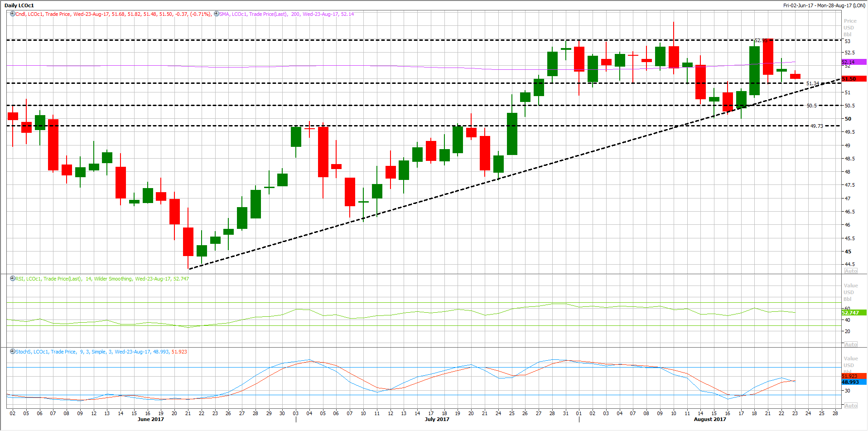
Task: Click the 28 date label at the axis end
Action: click(835, 413)
